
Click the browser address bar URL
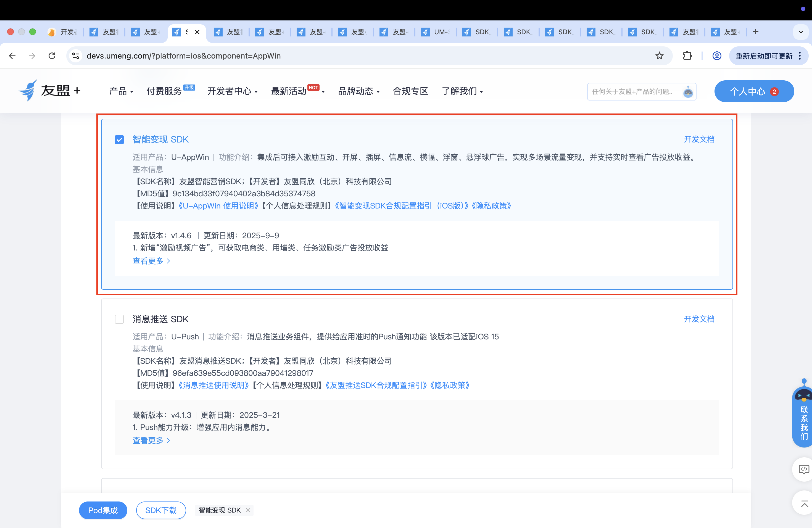[184, 56]
